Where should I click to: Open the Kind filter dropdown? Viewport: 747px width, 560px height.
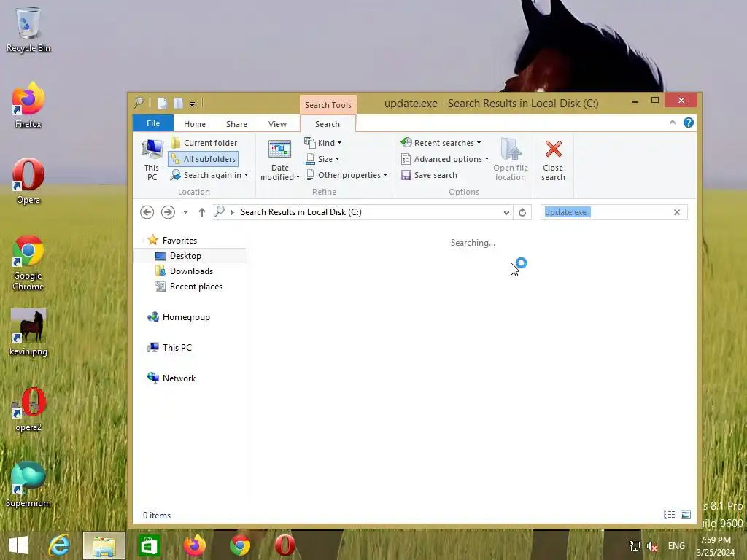(323, 143)
